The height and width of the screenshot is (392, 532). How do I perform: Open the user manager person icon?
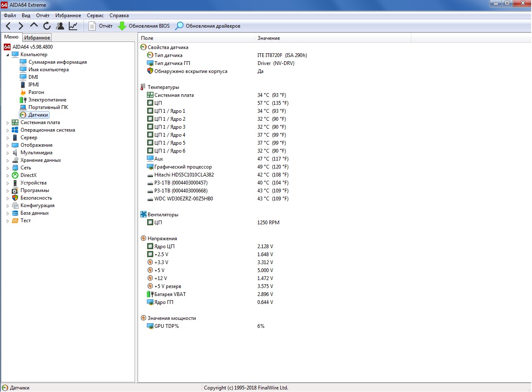tap(60, 26)
